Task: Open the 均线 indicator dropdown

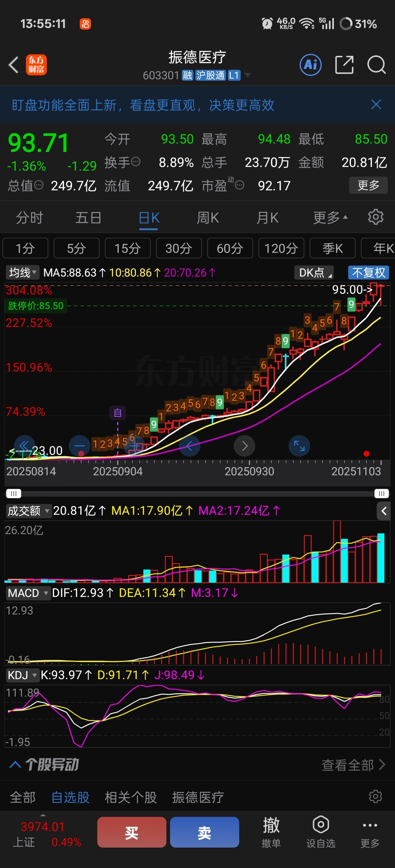Action: coord(22,273)
